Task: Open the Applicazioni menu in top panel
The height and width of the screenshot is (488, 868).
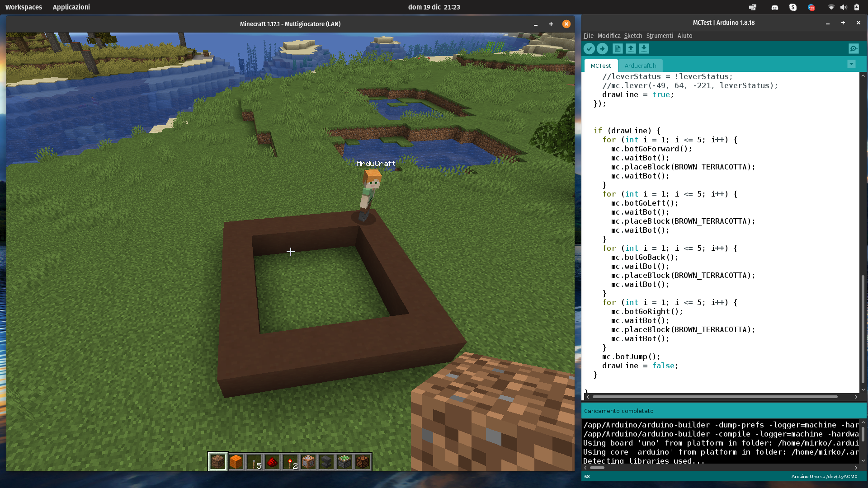Action: 71,7
